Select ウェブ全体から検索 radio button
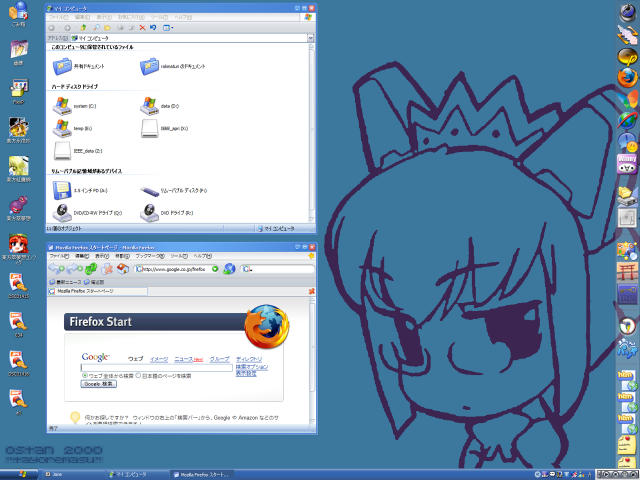640x480 pixels. pyautogui.click(x=85, y=376)
